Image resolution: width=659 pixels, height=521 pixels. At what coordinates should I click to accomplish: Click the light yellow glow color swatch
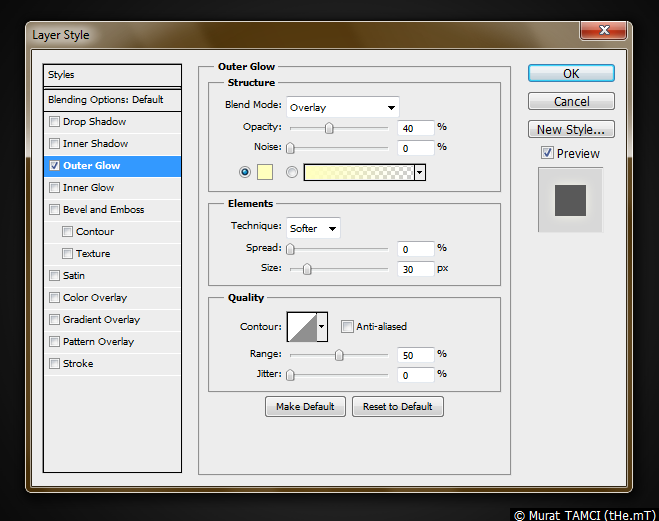265,172
